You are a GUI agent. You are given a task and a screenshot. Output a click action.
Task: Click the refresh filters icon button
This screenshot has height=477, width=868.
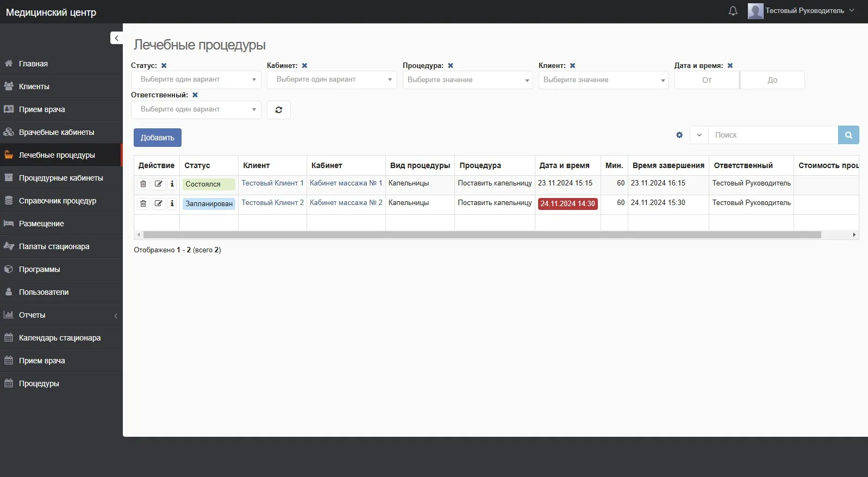[x=278, y=110]
